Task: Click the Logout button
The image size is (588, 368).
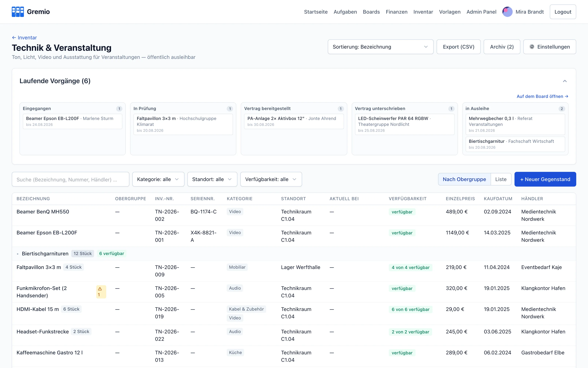Action: pos(563,12)
